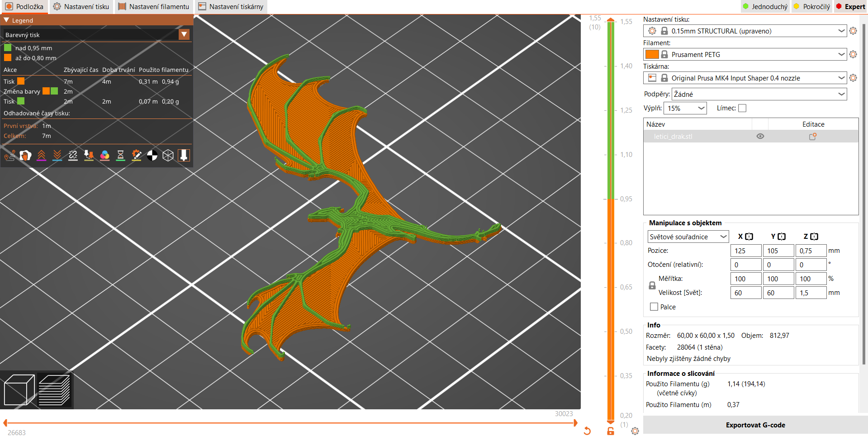Switch to layered preview view icon
The width and height of the screenshot is (868, 436).
tap(54, 390)
